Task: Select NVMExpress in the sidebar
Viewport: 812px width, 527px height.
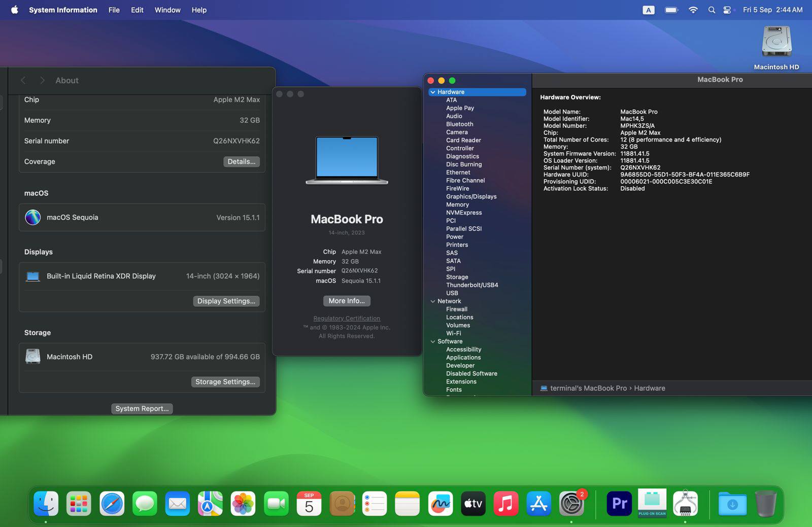Action: 464,213
